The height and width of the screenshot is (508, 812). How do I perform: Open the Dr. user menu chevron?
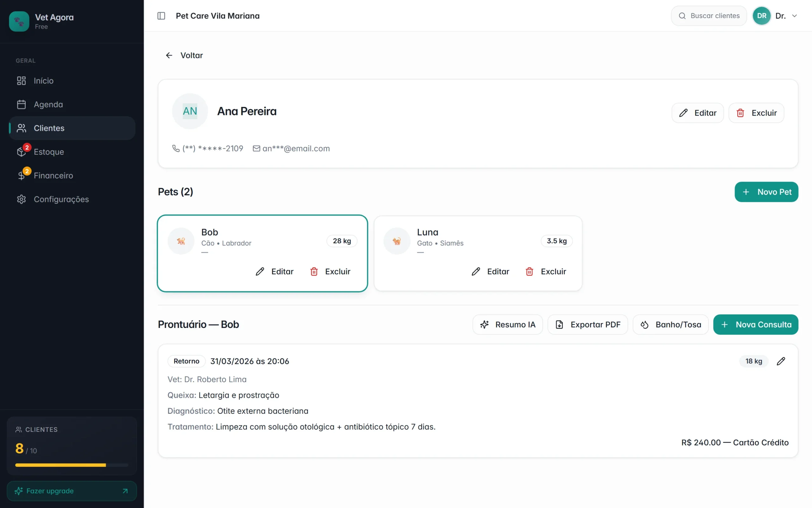[794, 16]
